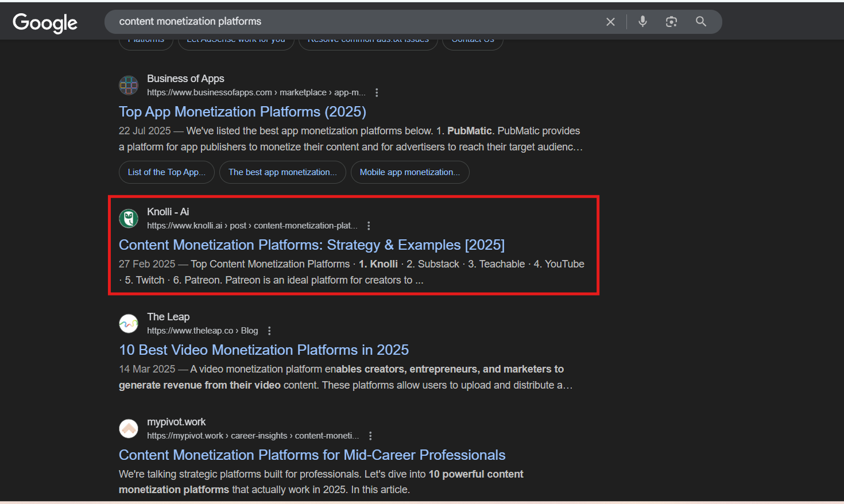Click the 'Mobile app monetization...' chip

[410, 172]
